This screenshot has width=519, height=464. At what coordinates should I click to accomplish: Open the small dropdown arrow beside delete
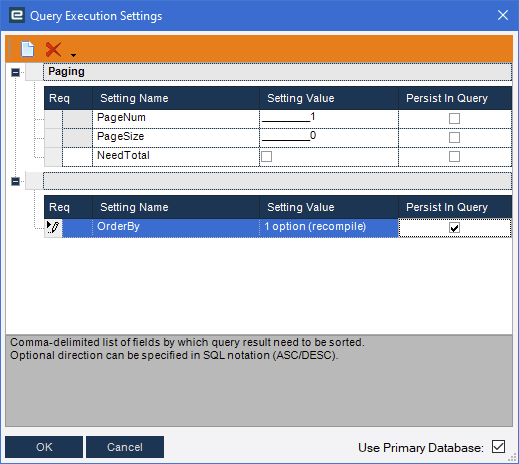tap(73, 55)
